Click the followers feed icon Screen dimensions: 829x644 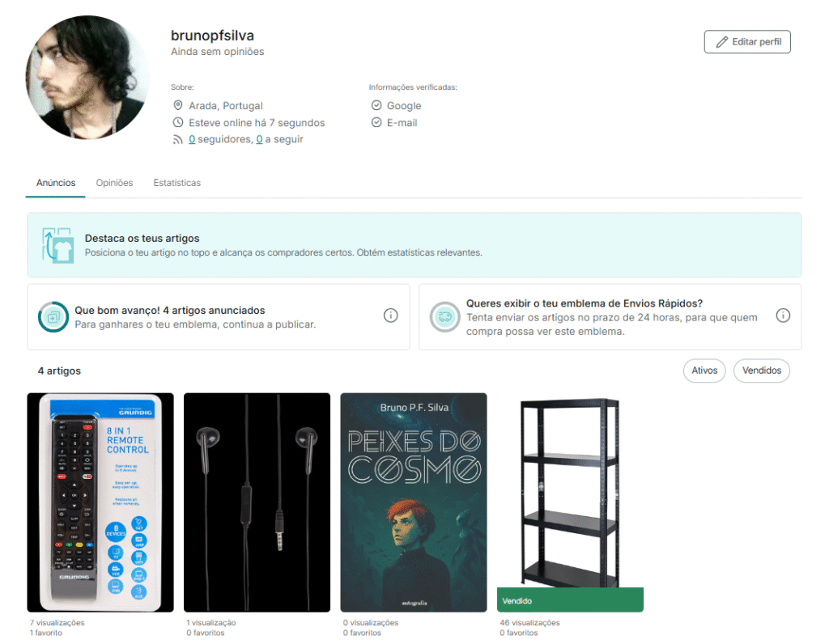point(177,139)
